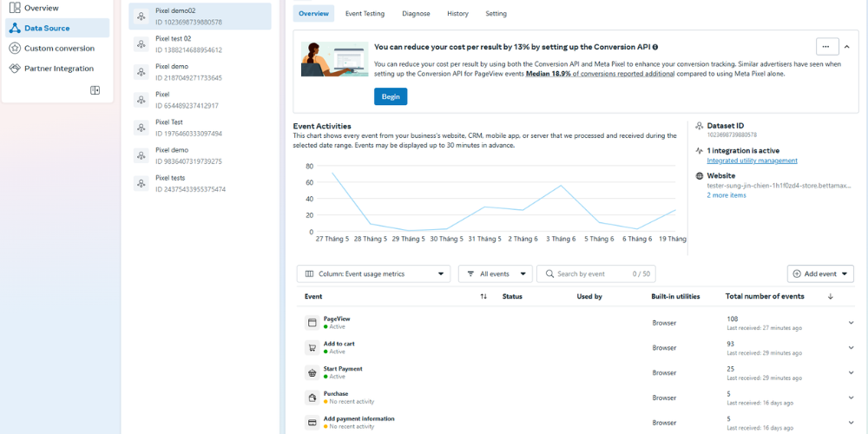Viewport: 868px width, 434px height.
Task: Click the Purchase bag icon
Action: pos(312,398)
